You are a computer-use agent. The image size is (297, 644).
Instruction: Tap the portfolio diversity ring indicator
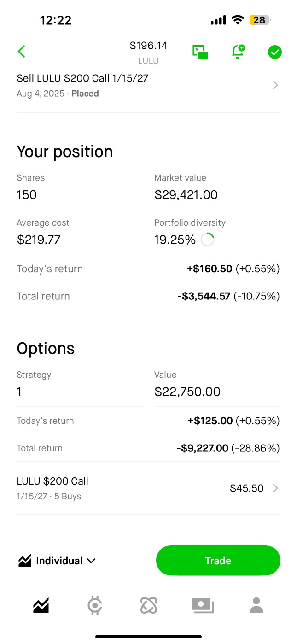click(208, 240)
